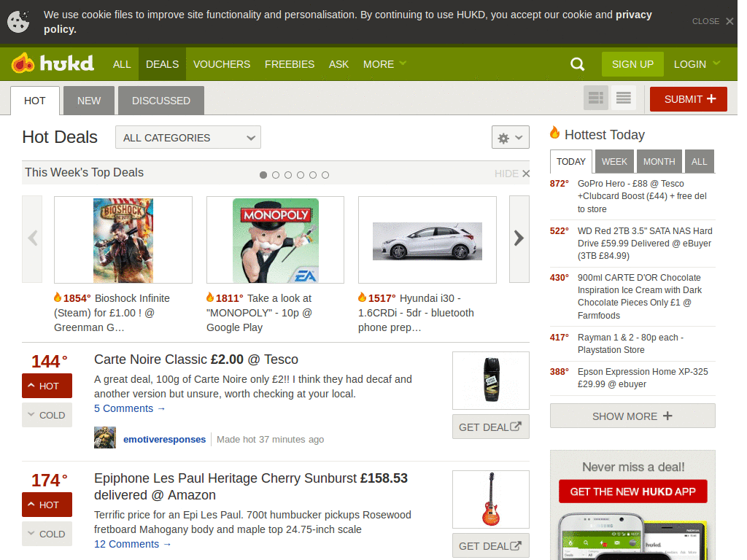Open 5 Comments on Carte Noire

(130, 408)
